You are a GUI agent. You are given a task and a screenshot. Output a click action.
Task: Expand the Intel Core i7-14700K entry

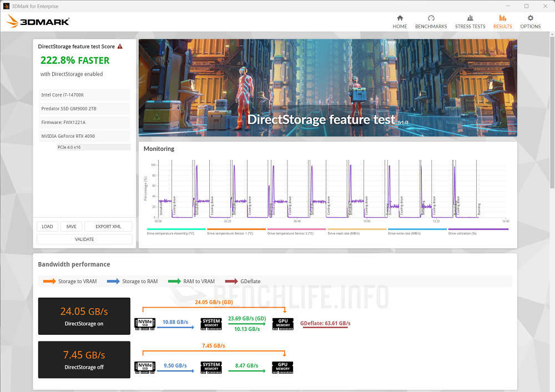coord(84,94)
